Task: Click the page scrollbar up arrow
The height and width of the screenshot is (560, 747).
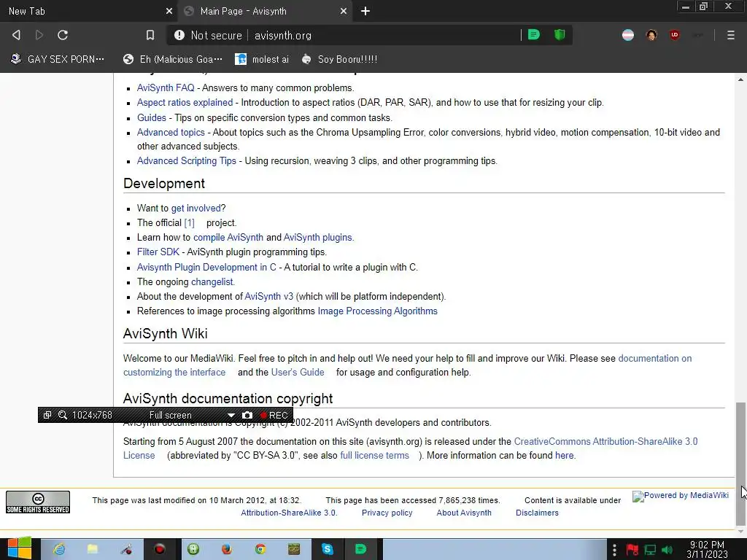Action: click(741, 79)
